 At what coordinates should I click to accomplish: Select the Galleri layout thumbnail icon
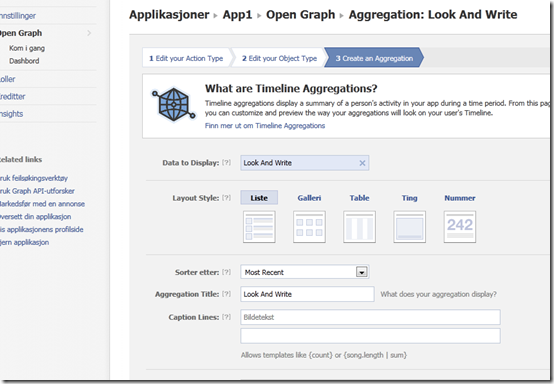tap(309, 227)
